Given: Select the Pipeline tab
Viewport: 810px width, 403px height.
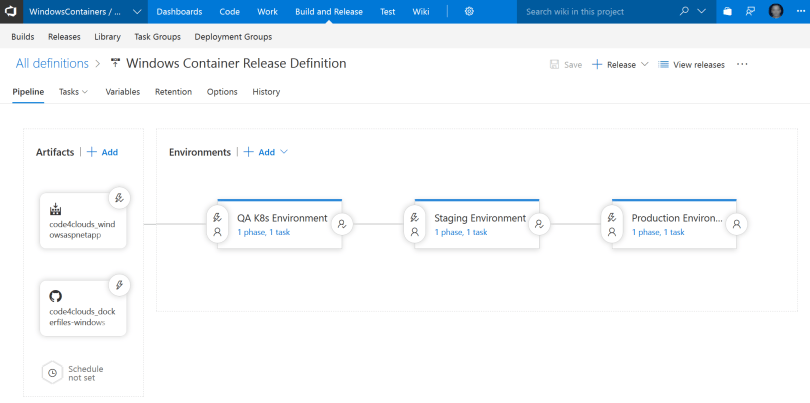Looking at the screenshot, I should [28, 92].
